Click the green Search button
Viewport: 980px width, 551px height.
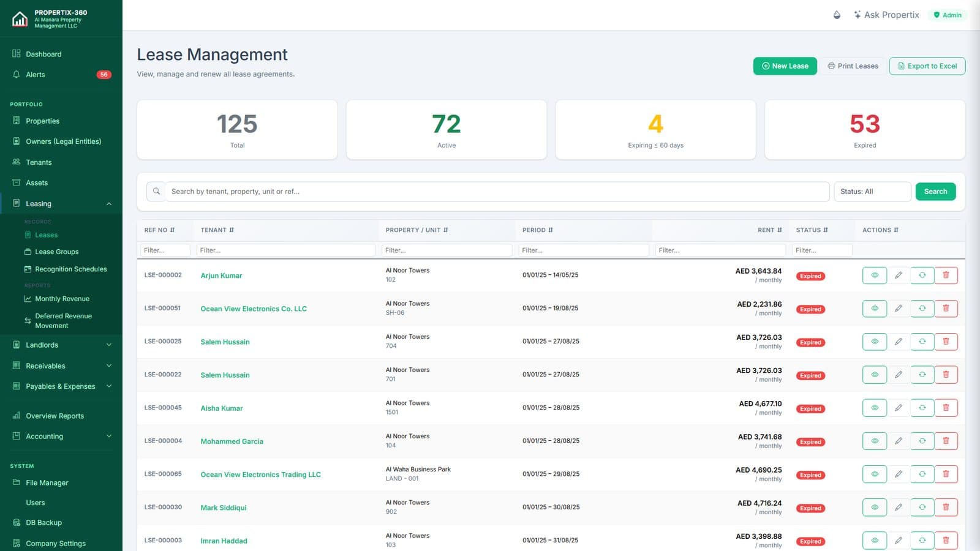[x=935, y=192]
